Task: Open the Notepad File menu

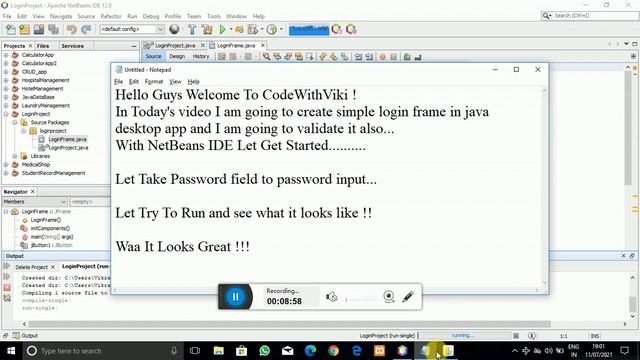Action: coord(118,82)
